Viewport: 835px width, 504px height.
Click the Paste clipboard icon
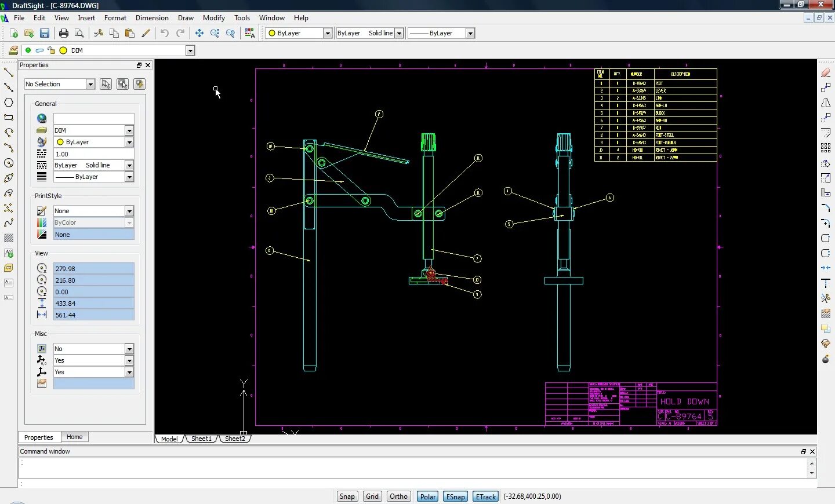click(x=130, y=33)
